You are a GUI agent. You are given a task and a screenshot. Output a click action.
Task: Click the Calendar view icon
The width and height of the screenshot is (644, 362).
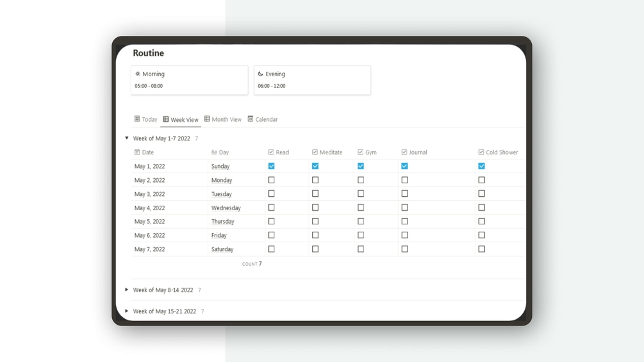(x=251, y=119)
